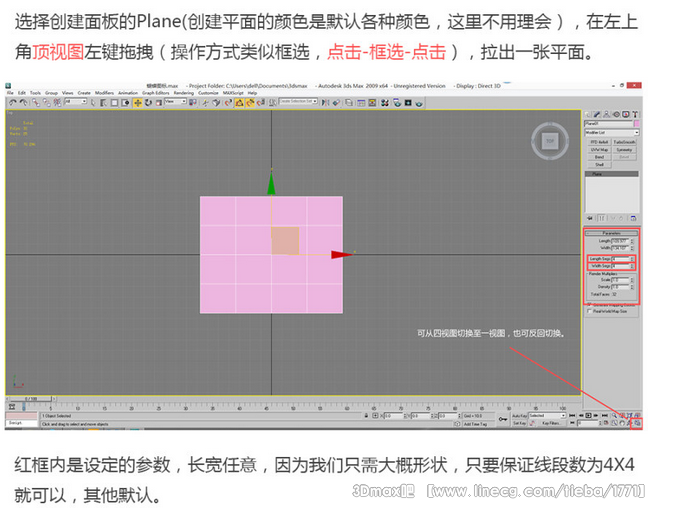The height and width of the screenshot is (508, 674).
Task: Click Maximize Viewport Toggle icon
Action: click(638, 423)
